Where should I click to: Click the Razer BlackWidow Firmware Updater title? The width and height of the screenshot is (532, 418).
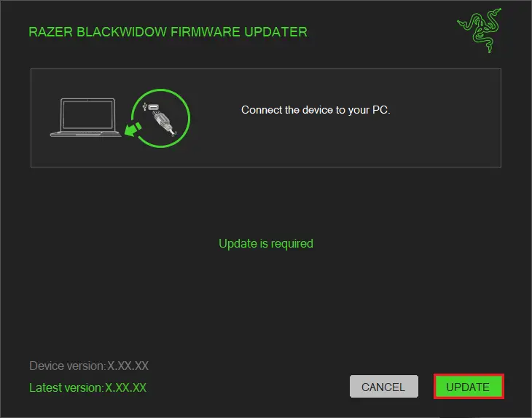(x=168, y=32)
